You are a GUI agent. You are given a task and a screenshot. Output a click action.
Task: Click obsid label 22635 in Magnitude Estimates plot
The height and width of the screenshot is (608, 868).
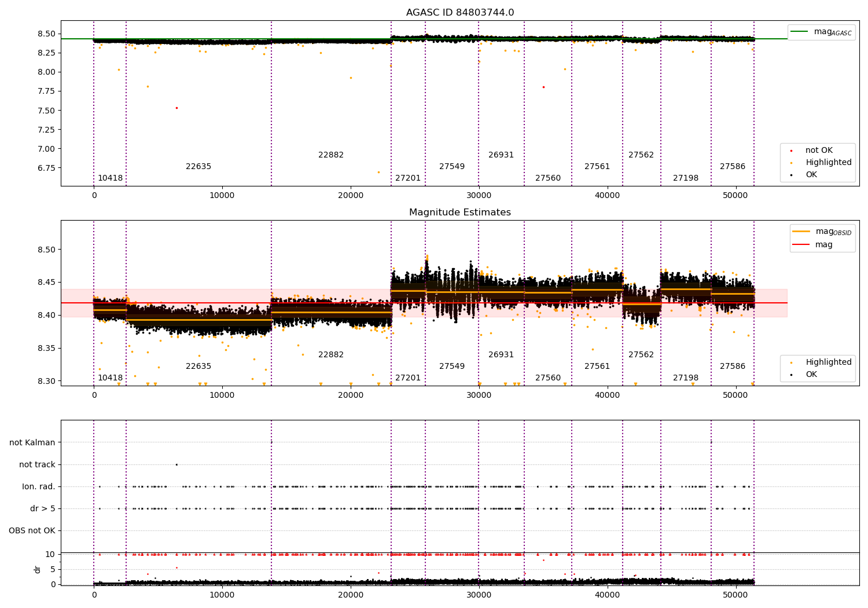pos(198,367)
